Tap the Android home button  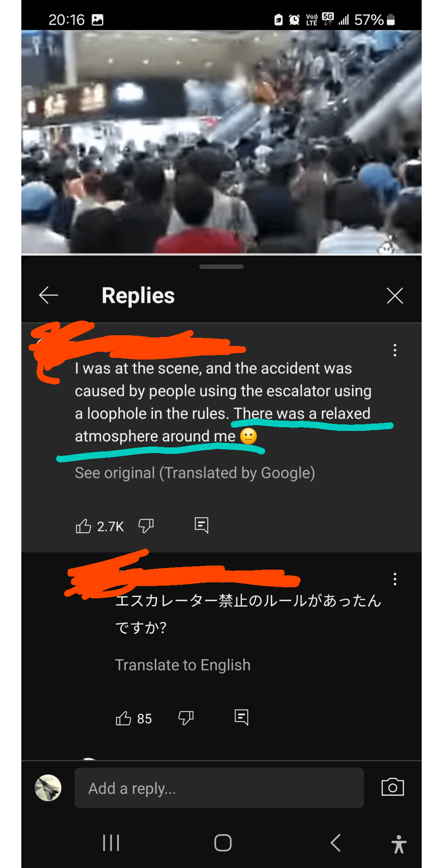223,843
